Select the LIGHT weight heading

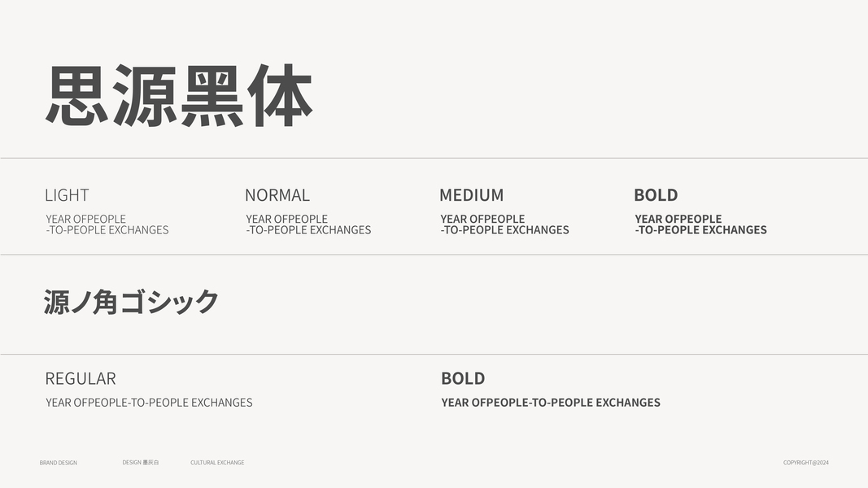pos(67,195)
